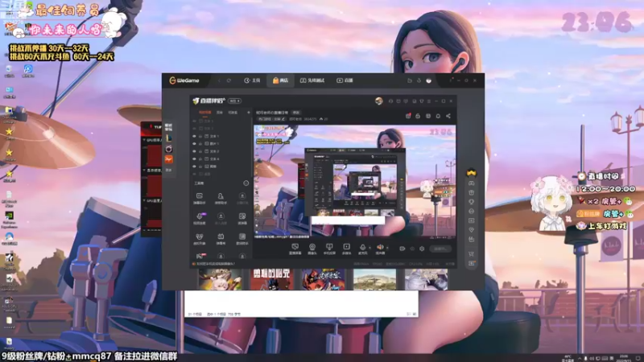
Task: Hide the 文本 1 layer
Action: tap(194, 136)
